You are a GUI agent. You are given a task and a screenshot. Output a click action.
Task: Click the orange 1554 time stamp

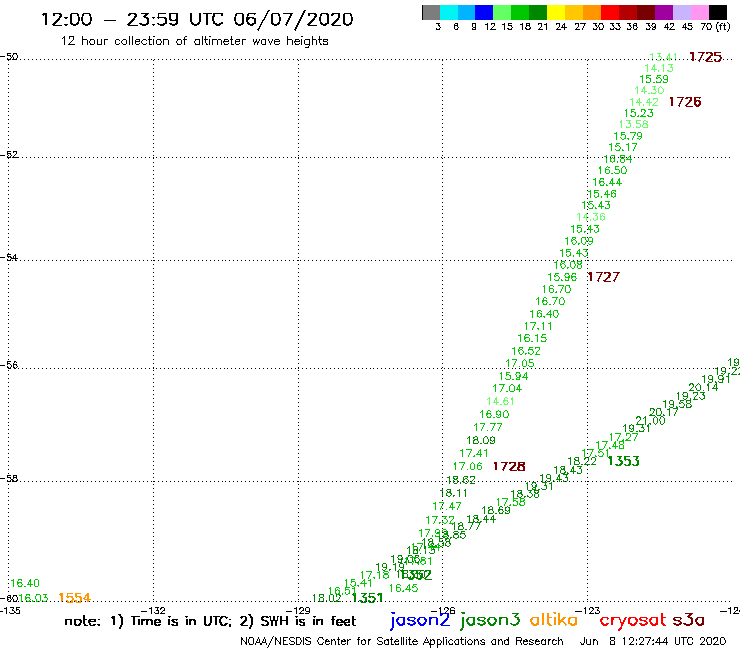[75, 598]
